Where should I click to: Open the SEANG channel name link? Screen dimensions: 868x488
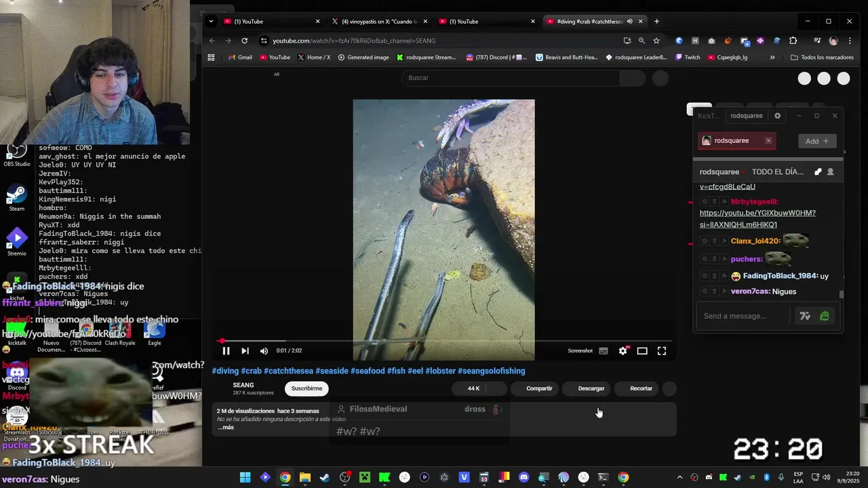[x=243, y=385]
